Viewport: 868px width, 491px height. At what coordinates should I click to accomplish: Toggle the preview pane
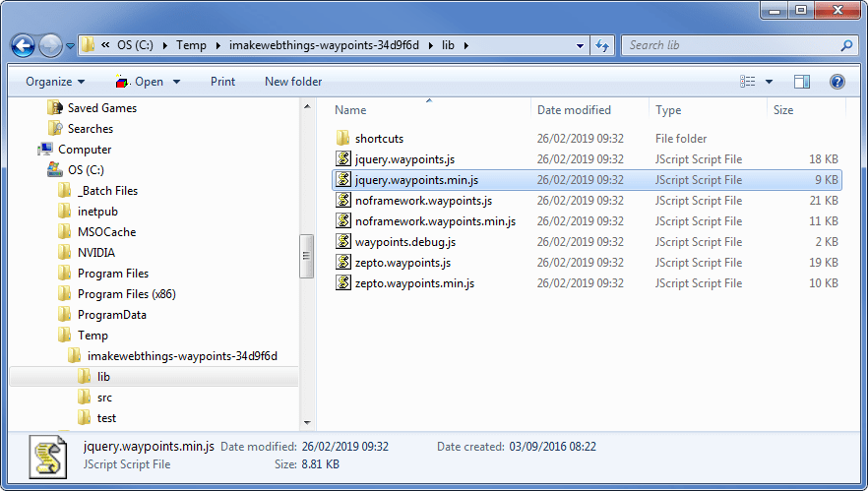[x=801, y=82]
